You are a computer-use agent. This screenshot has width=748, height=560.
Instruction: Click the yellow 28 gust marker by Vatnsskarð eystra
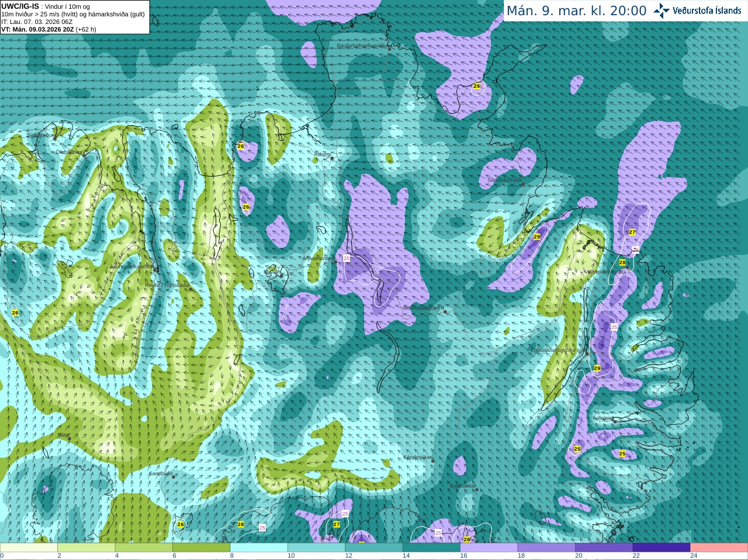tap(622, 262)
